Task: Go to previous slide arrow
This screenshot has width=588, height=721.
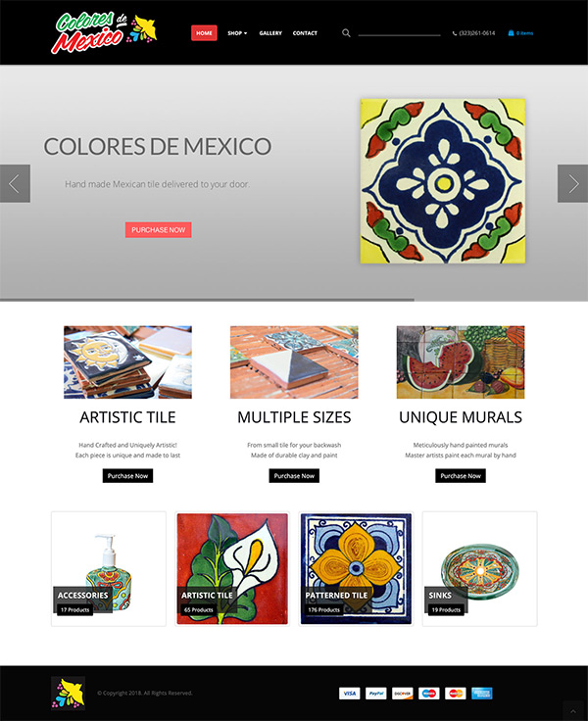Action: [x=15, y=183]
